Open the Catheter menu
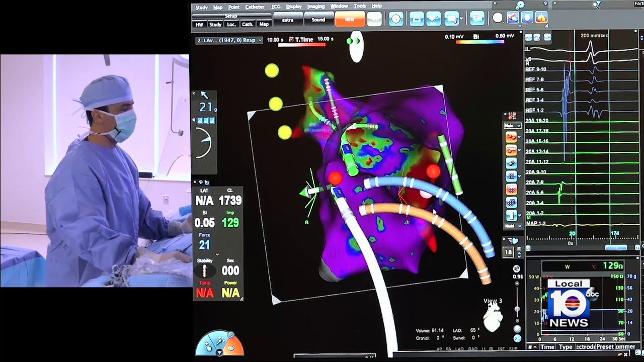Viewport: 644px width, 362px height. click(255, 7)
